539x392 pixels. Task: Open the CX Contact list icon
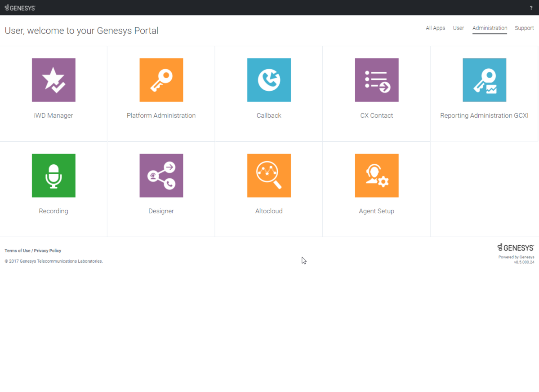pyautogui.click(x=377, y=80)
